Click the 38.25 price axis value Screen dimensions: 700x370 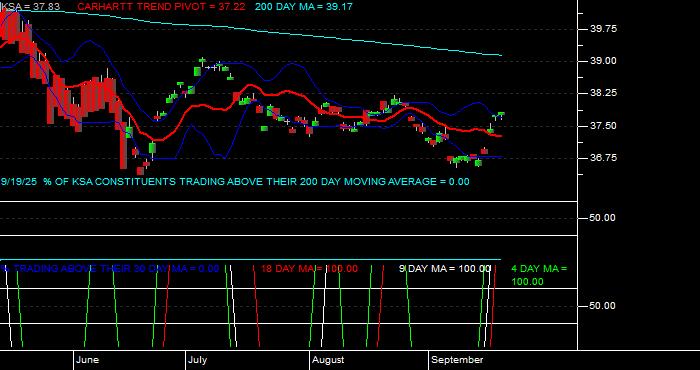point(604,93)
